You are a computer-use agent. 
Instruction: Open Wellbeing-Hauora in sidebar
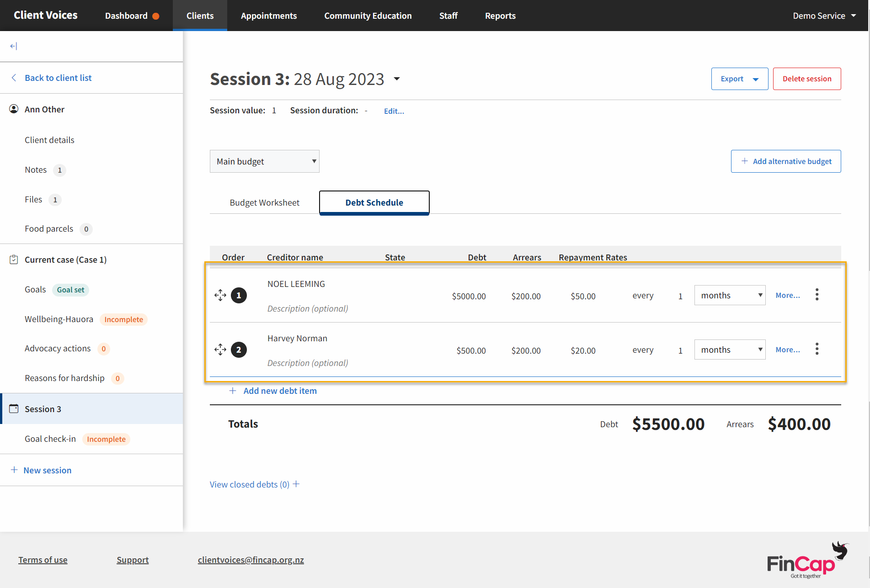click(59, 319)
